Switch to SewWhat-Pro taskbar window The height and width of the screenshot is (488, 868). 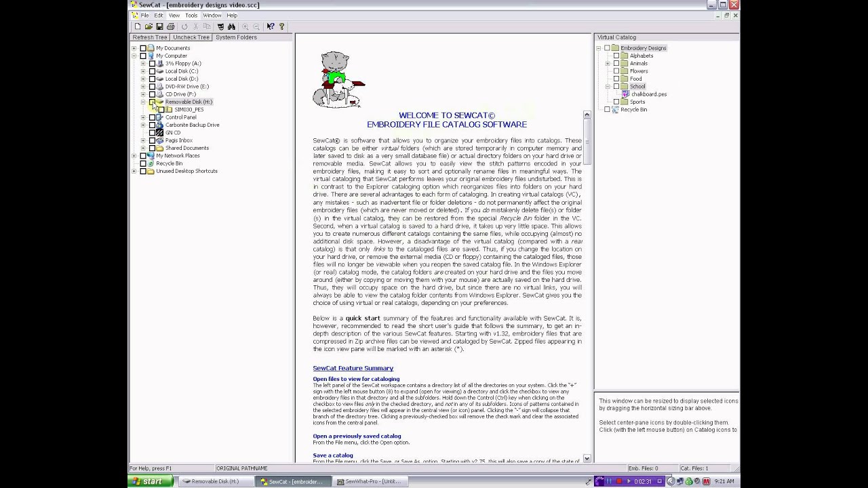click(370, 481)
